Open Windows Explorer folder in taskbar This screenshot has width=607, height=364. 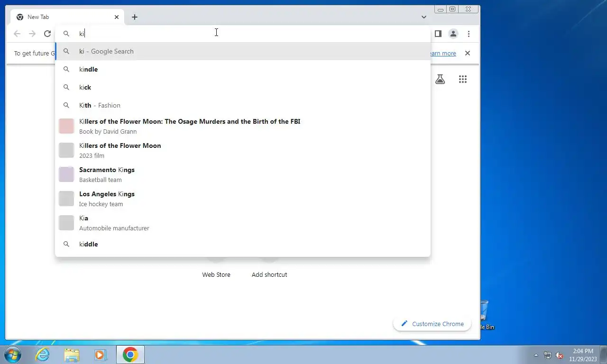72,355
